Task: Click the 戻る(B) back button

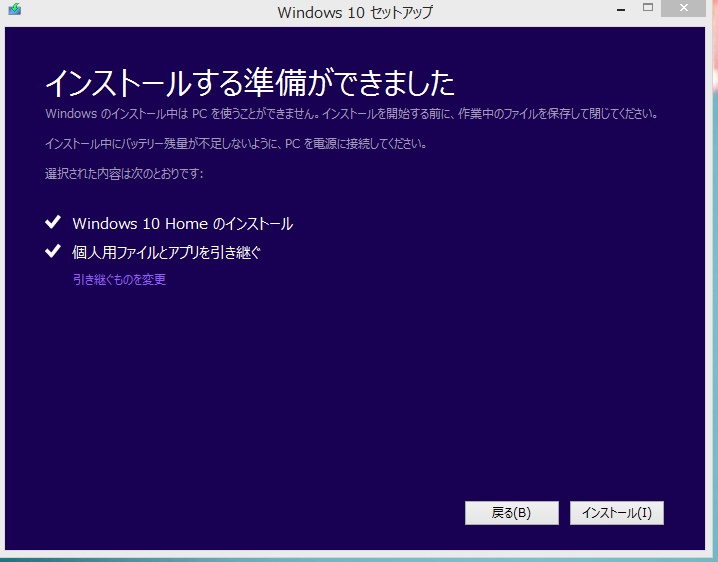Action: [x=511, y=513]
